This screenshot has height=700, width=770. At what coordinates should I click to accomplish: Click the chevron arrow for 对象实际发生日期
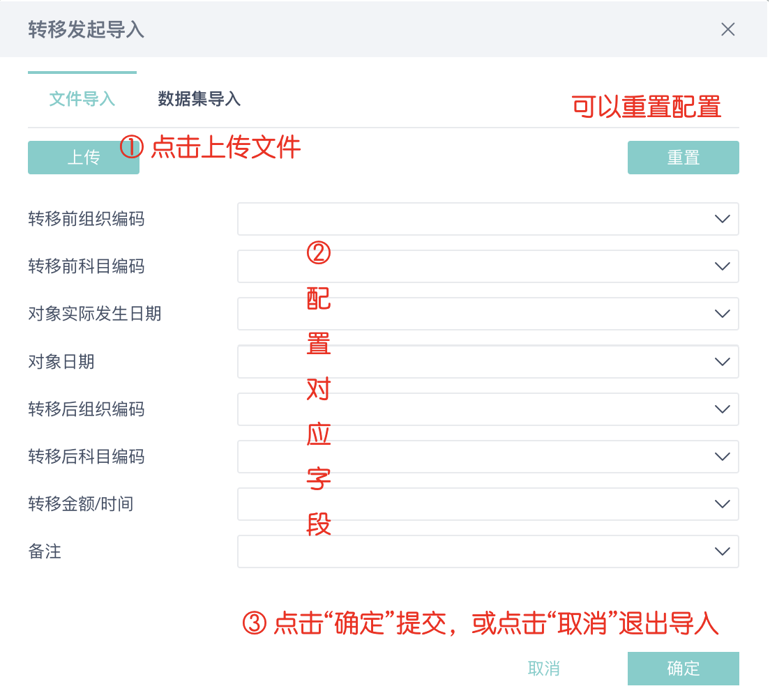tap(722, 314)
